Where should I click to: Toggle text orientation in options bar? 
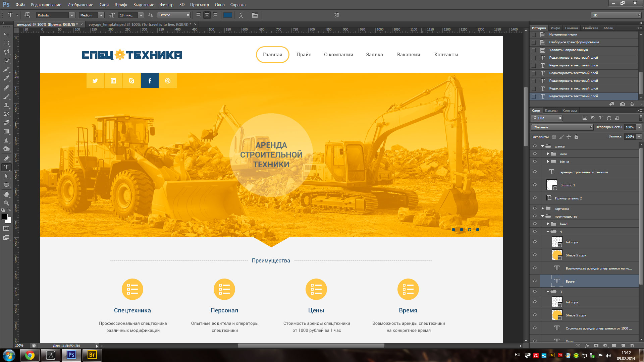(27, 15)
